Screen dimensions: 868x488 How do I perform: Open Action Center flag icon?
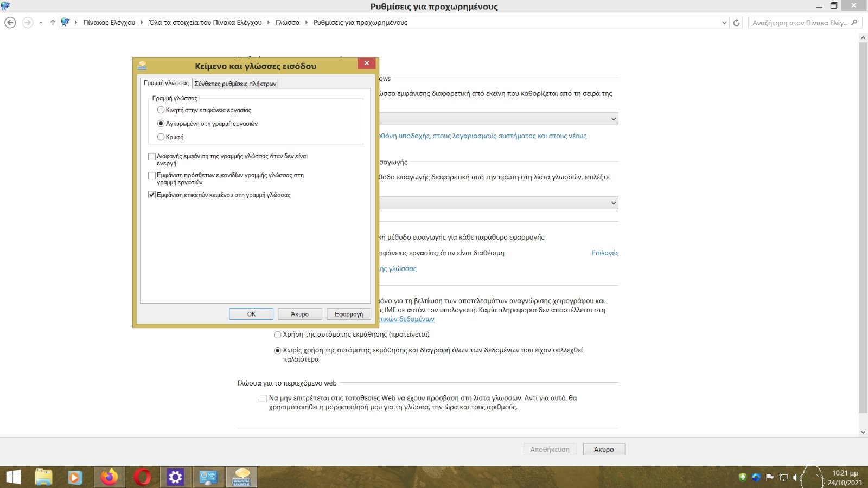[770, 477]
